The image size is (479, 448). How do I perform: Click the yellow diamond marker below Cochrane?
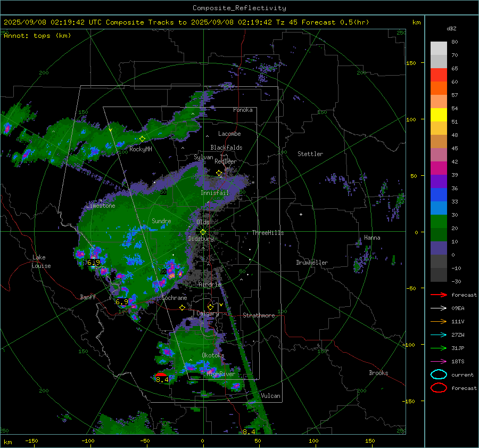[x=183, y=307]
